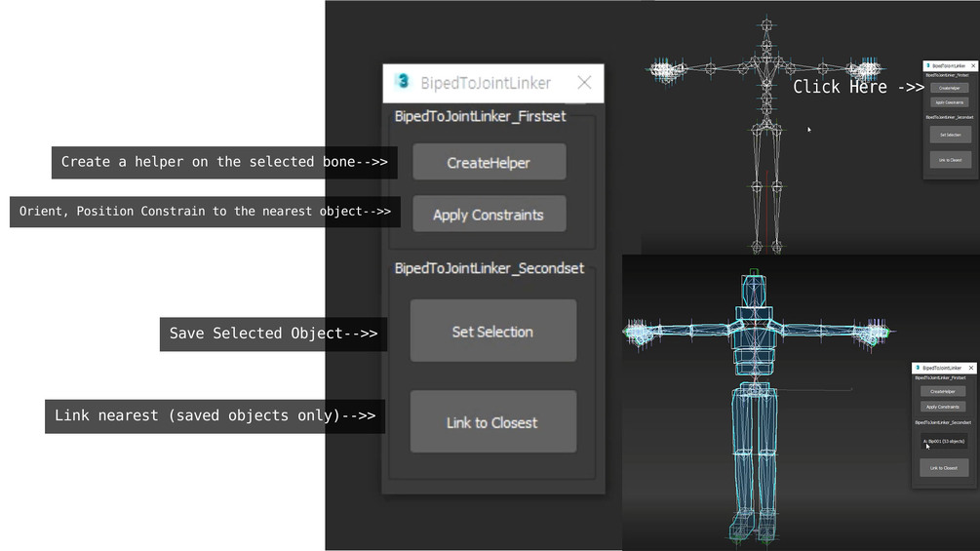The width and height of the screenshot is (980, 551).
Task: Click Link to Closest in the large enlarged dialog
Action: [x=493, y=421]
